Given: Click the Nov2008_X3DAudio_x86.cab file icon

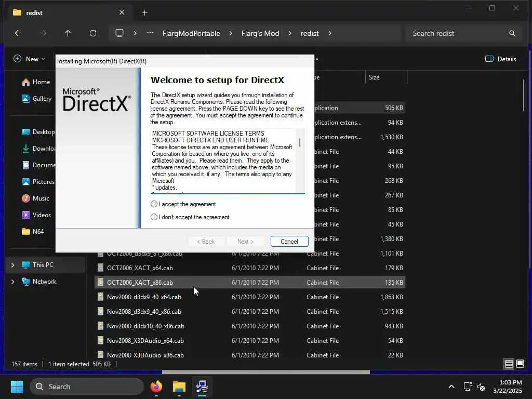Looking at the screenshot, I should click(x=100, y=354).
